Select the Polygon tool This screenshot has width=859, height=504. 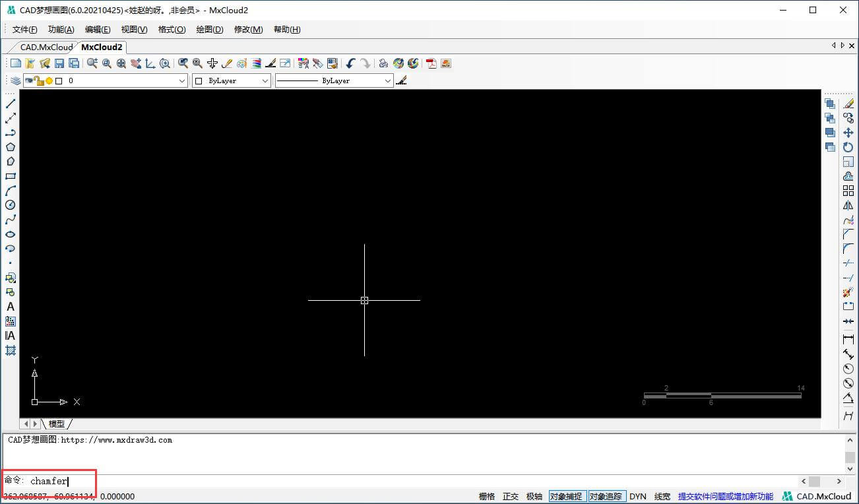coord(11,147)
